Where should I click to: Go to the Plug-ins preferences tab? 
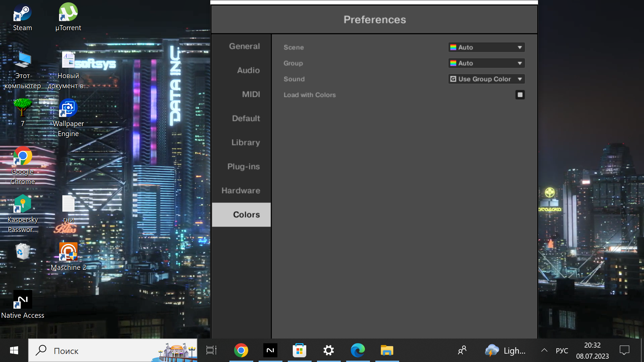pyautogui.click(x=244, y=167)
